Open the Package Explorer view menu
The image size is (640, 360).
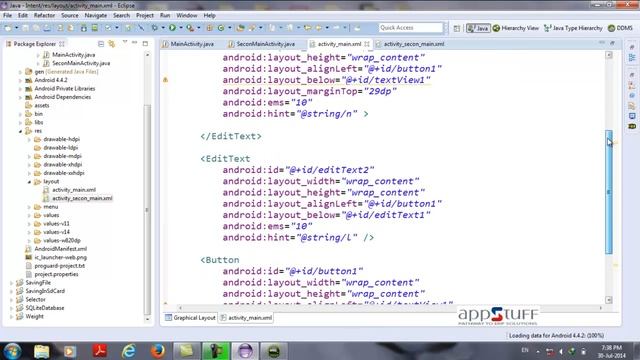pyautogui.click(x=125, y=43)
